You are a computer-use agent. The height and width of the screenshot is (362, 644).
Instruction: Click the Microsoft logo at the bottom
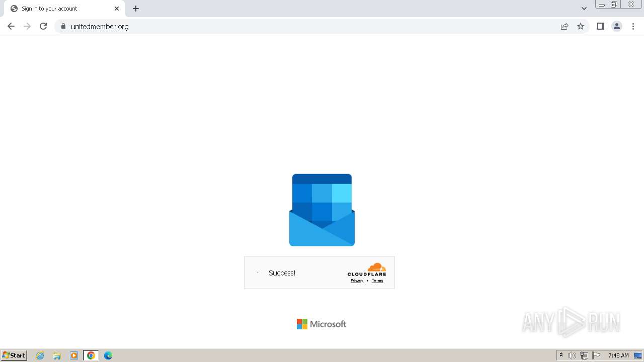(321, 324)
